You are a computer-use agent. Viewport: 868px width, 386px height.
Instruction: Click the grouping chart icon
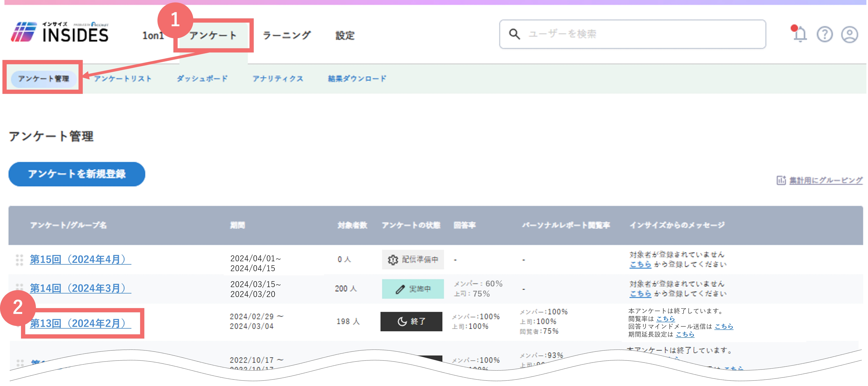pyautogui.click(x=781, y=180)
